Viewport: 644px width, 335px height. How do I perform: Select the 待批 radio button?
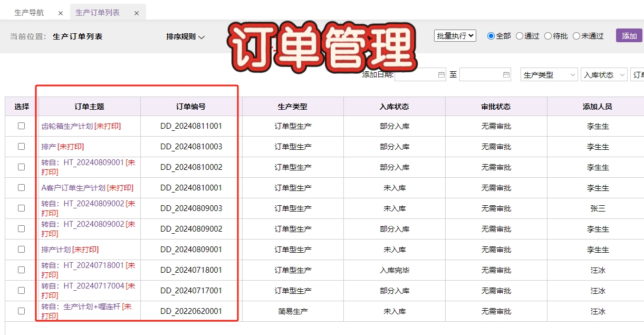coord(548,36)
